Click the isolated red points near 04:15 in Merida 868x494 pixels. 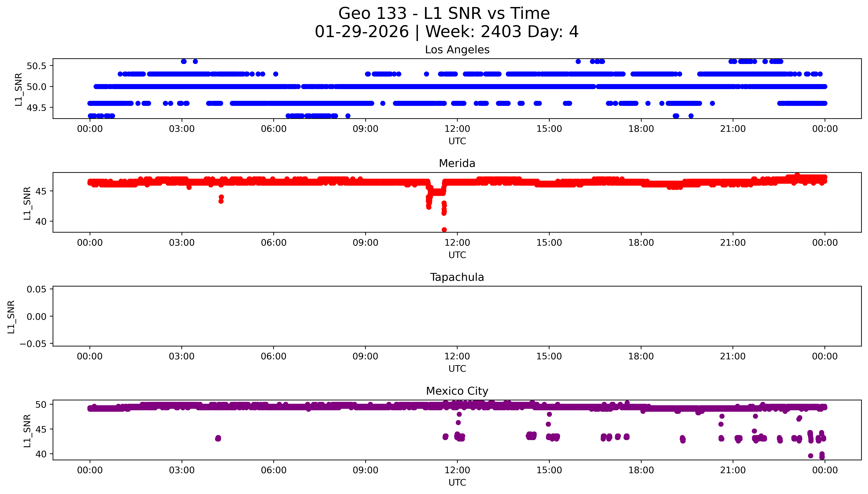coord(221,199)
